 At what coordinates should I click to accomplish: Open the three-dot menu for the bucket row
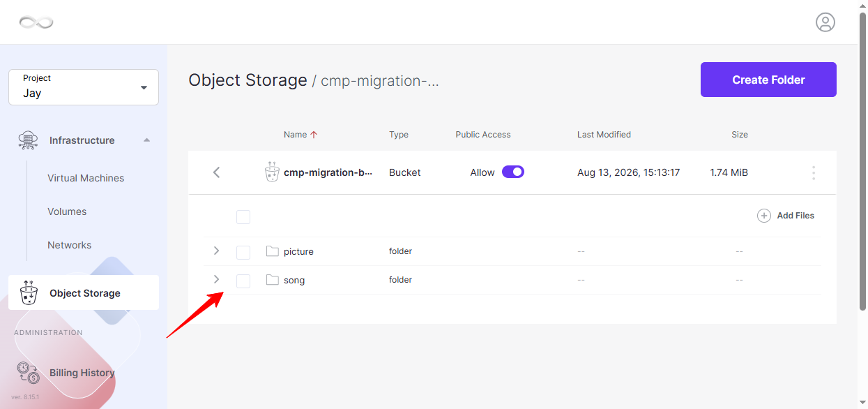[x=813, y=172]
